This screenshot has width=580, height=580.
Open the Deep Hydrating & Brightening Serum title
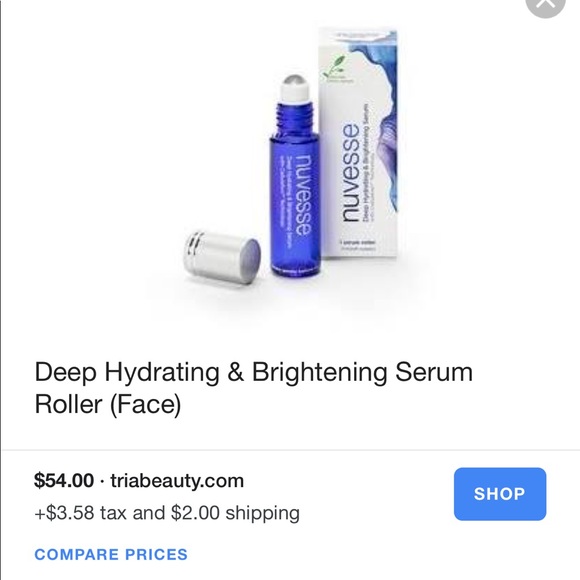[x=254, y=372]
